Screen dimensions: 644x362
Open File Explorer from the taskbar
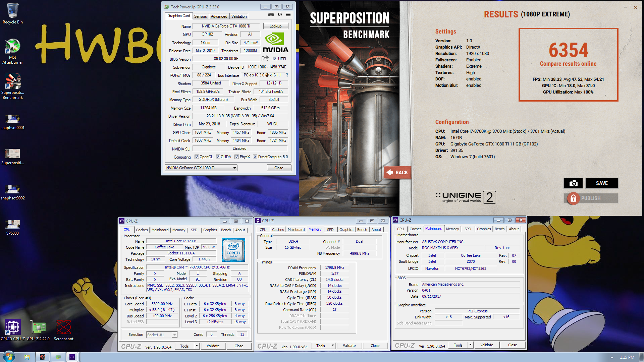pos(27,357)
